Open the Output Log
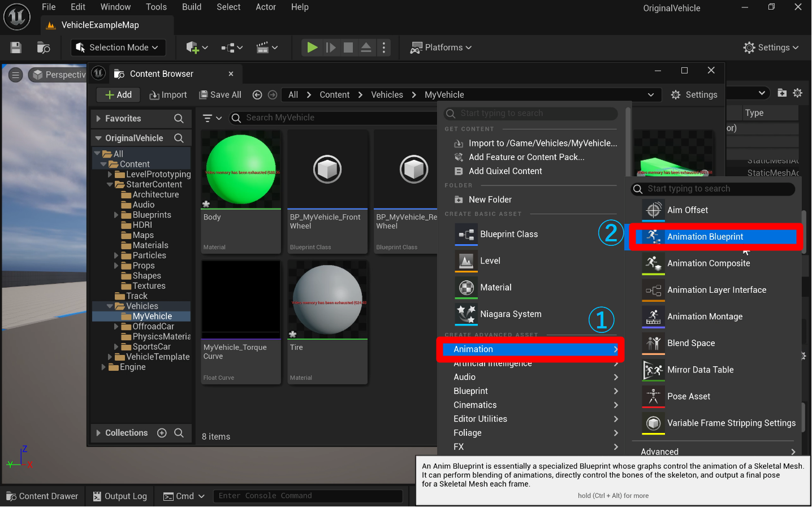The image size is (812, 507). pos(120,496)
